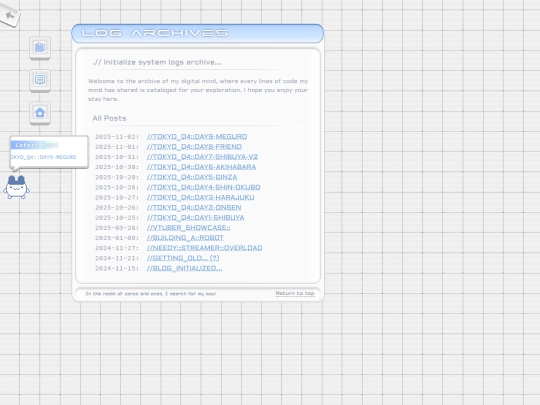Open the files folder sidebar icon
Screen dimensions: 540x405
click(x=40, y=47)
